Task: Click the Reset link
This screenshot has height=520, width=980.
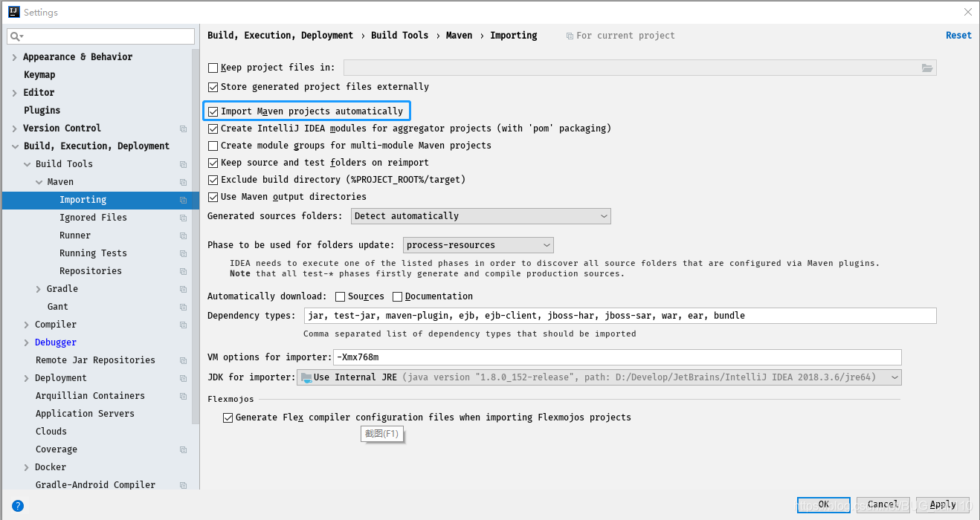Action: point(958,35)
